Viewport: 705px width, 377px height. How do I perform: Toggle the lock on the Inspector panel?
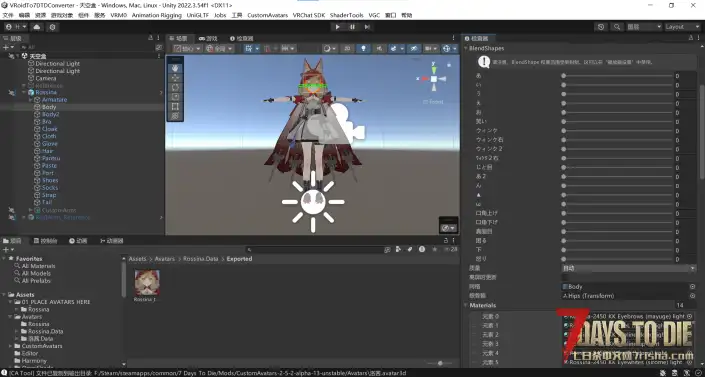coord(691,38)
